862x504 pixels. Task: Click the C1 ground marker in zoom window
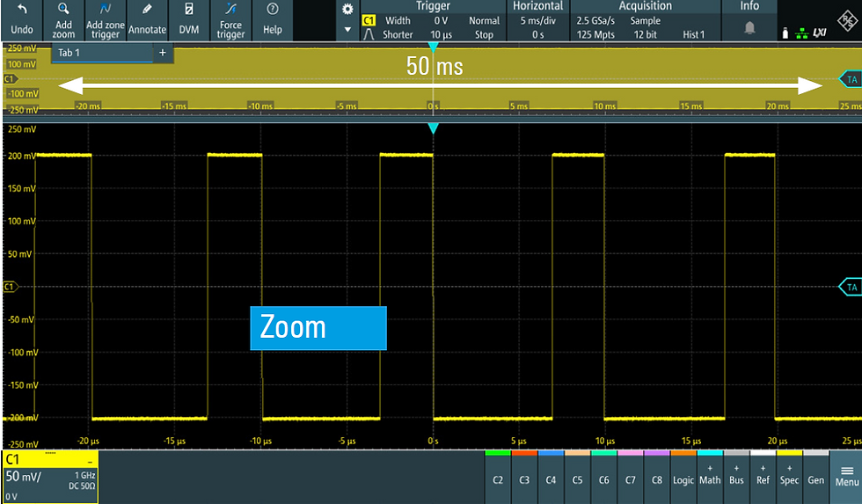pos(11,287)
